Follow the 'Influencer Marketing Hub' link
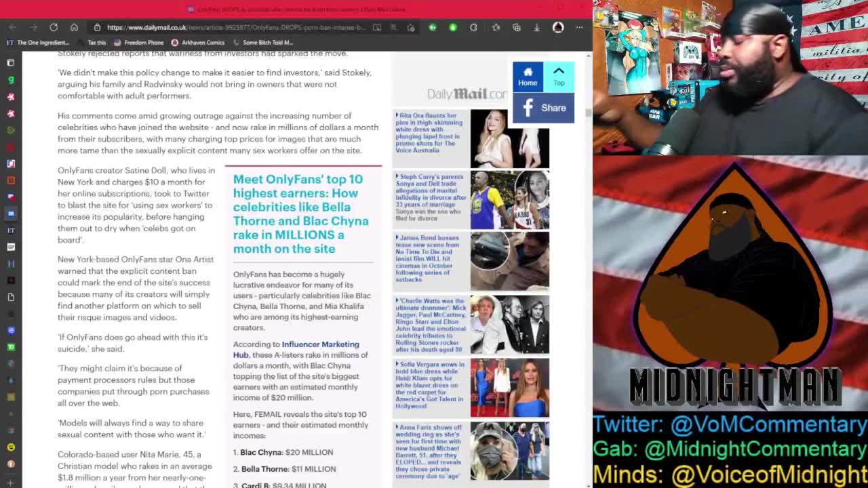 (x=296, y=350)
